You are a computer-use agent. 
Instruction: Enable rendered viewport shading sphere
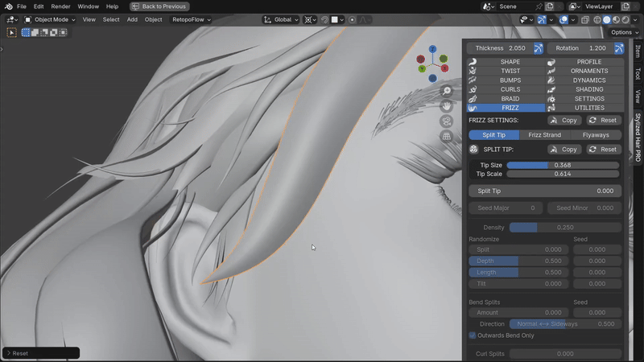coord(625,19)
